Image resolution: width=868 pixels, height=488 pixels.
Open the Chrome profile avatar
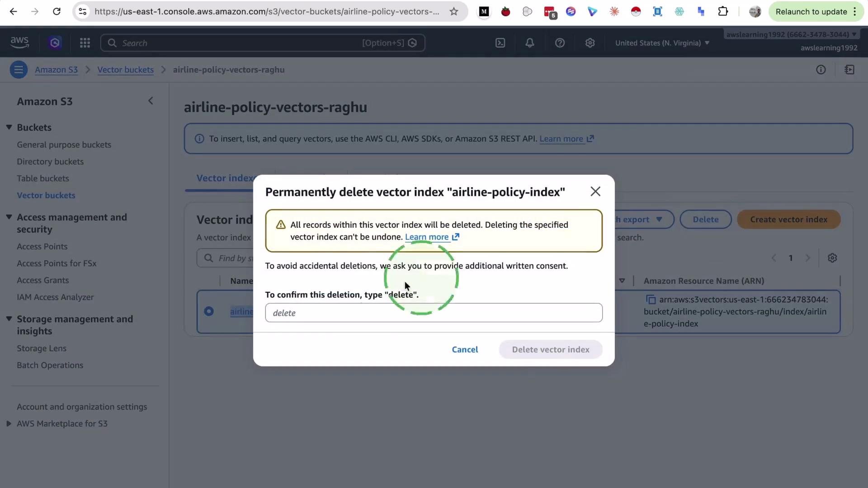[x=755, y=12]
